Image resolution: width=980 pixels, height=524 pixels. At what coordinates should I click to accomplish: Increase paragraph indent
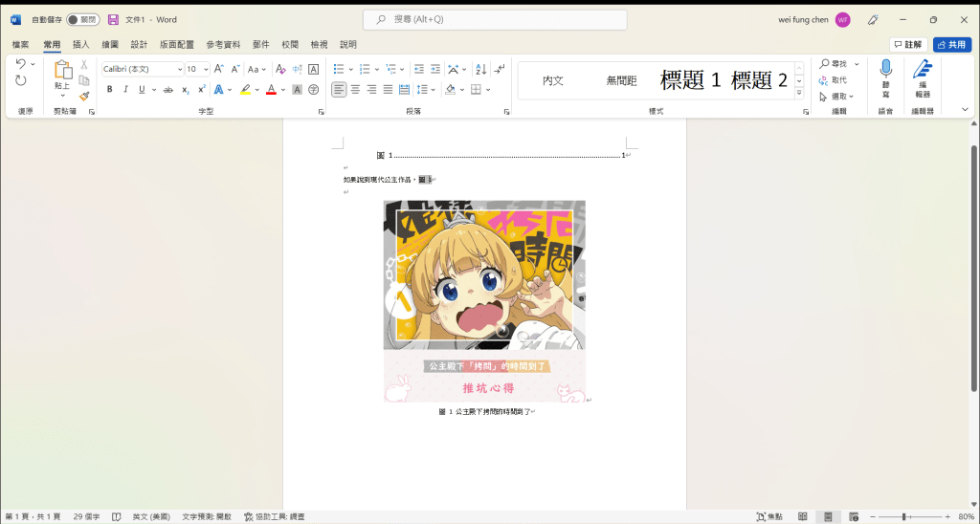pyautogui.click(x=435, y=69)
